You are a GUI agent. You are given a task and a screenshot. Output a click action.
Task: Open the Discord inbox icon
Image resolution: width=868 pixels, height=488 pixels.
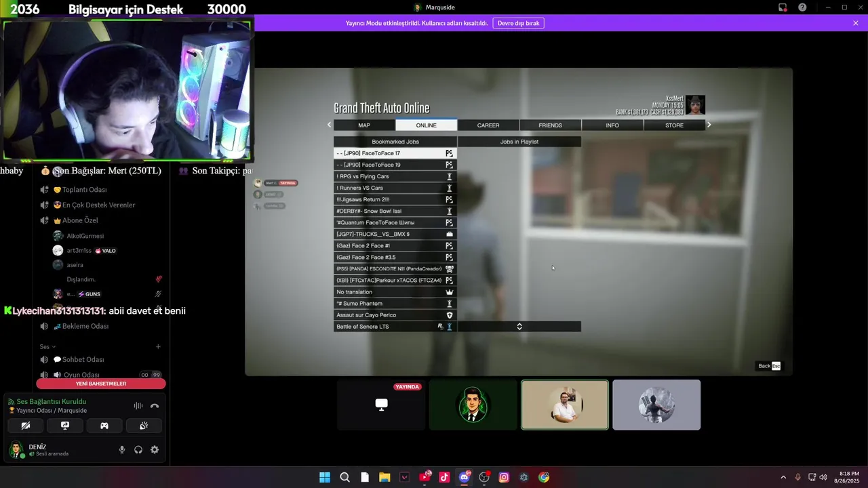(x=783, y=7)
